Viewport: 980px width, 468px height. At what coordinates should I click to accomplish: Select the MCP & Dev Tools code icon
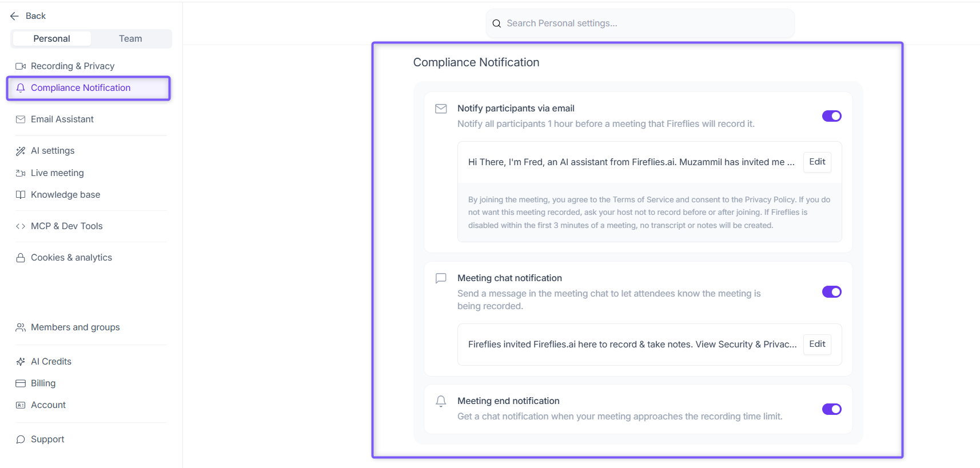21,226
